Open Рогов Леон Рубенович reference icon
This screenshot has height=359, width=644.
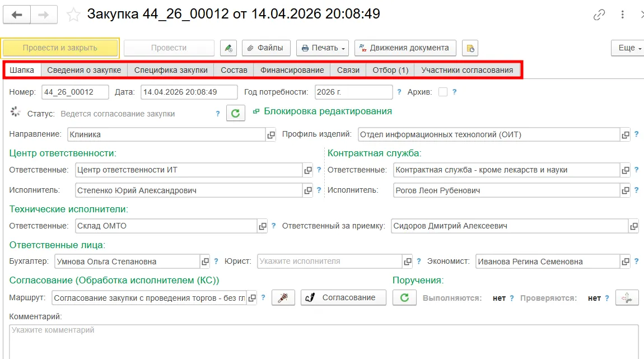coord(625,190)
